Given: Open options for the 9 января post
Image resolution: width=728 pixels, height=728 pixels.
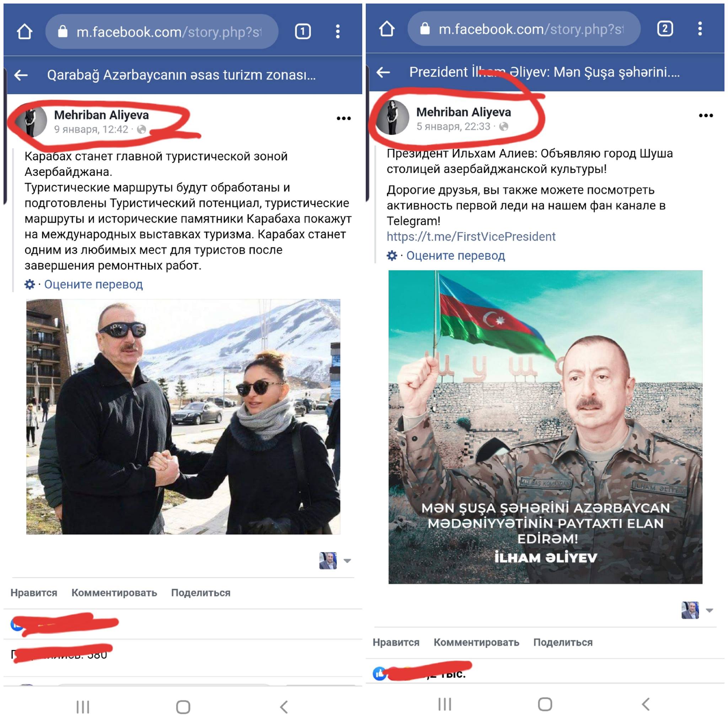Looking at the screenshot, I should point(344,118).
